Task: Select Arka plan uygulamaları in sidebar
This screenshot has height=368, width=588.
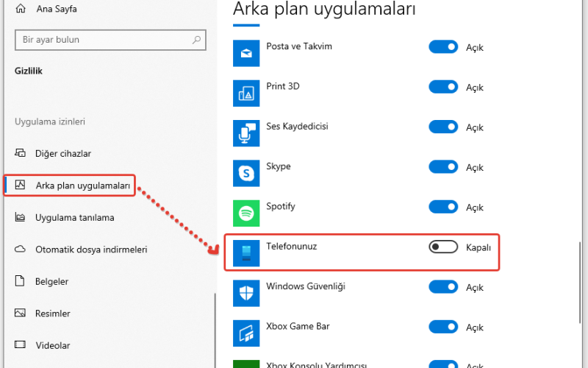Action: (83, 185)
